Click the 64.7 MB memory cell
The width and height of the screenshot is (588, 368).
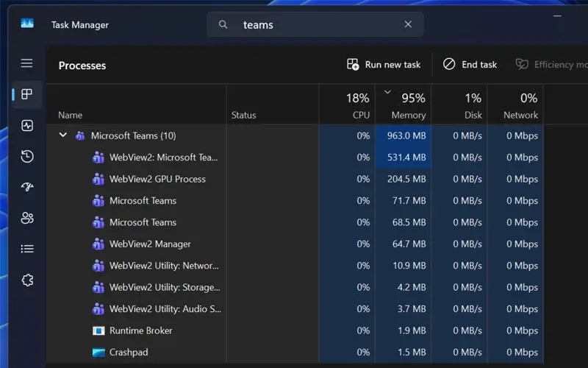pyautogui.click(x=403, y=244)
